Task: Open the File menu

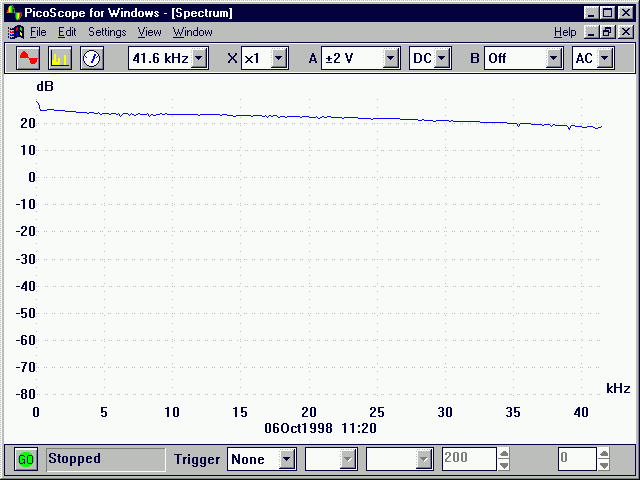Action: pyautogui.click(x=38, y=32)
